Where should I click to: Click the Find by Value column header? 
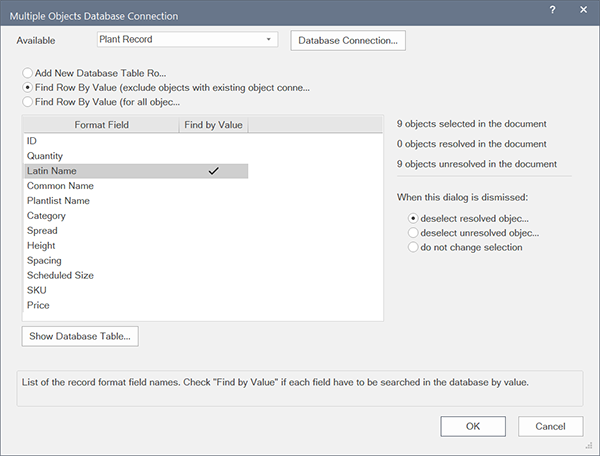click(212, 125)
